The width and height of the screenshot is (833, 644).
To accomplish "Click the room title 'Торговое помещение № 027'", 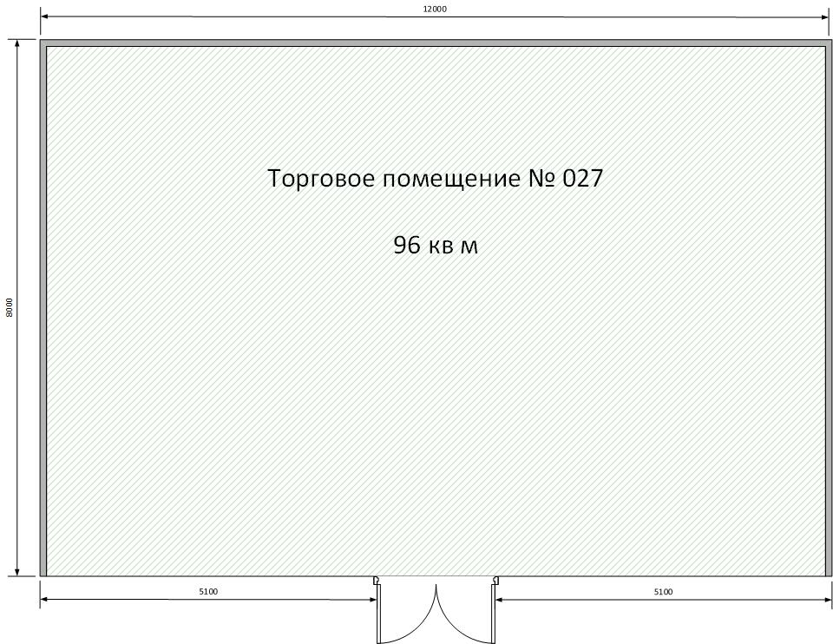I will (x=435, y=179).
